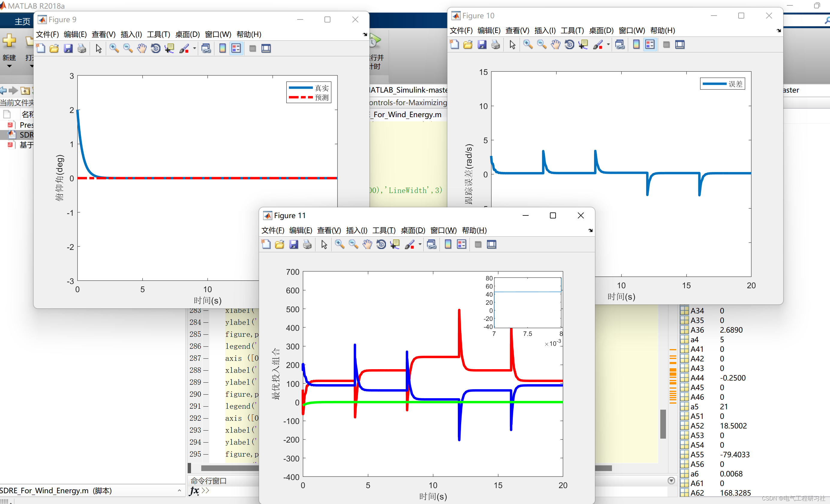
Task: Click Print icon in Figure 10 toolbar
Action: [495, 44]
